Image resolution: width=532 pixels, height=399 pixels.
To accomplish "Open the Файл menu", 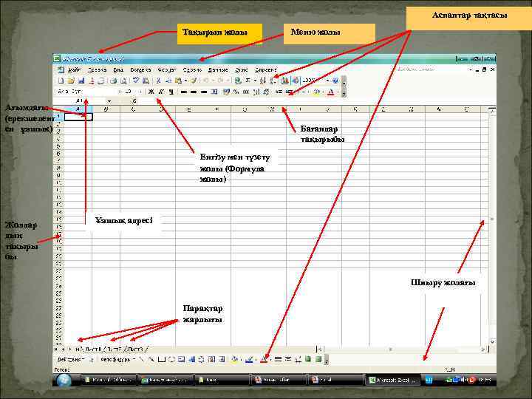I will (x=74, y=70).
